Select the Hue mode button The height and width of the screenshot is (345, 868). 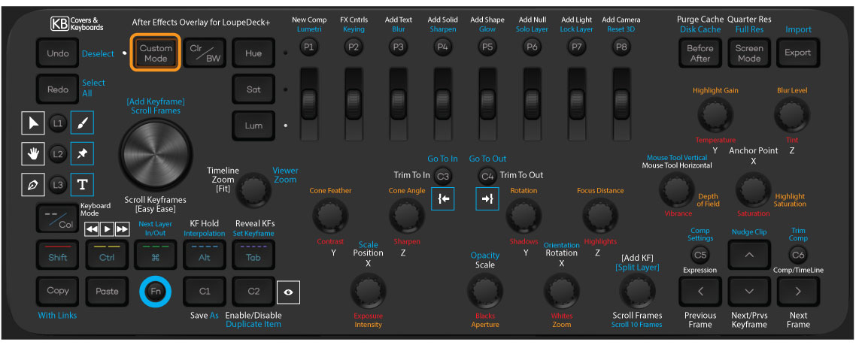pos(253,53)
